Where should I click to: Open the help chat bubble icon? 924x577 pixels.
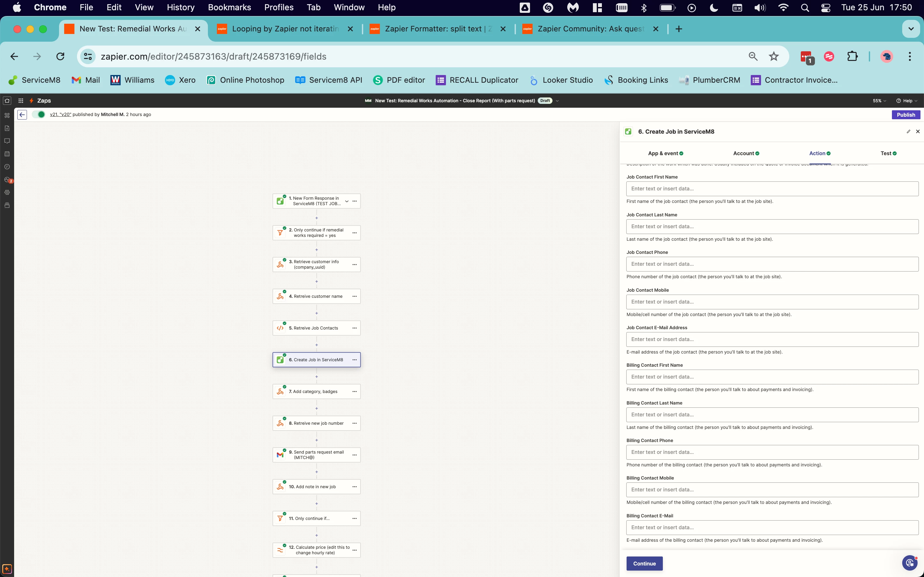pyautogui.click(x=910, y=563)
